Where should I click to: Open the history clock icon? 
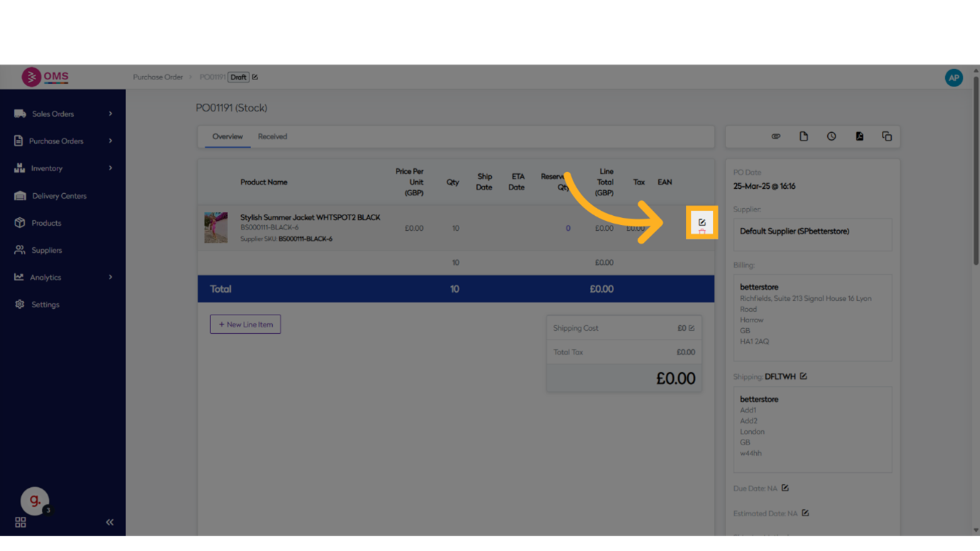831,136
